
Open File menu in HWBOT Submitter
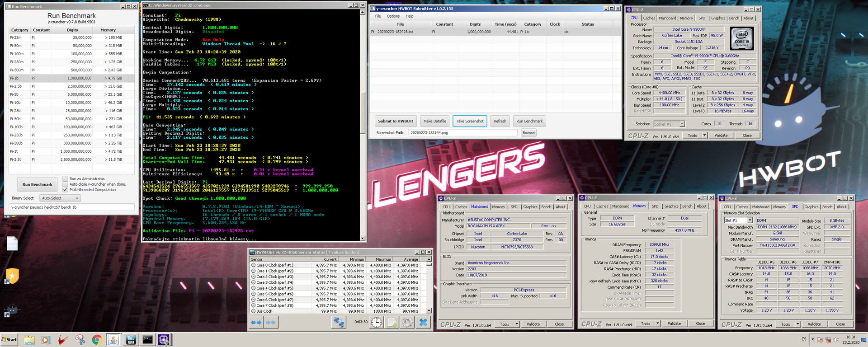[378, 16]
